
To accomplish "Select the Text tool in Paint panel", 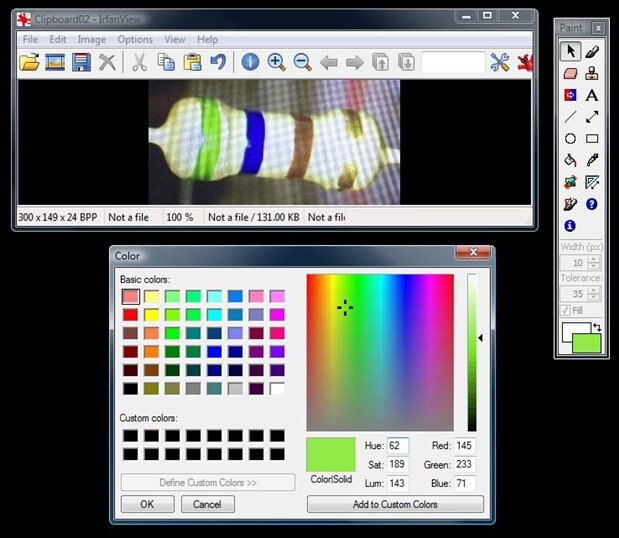I will (592, 95).
